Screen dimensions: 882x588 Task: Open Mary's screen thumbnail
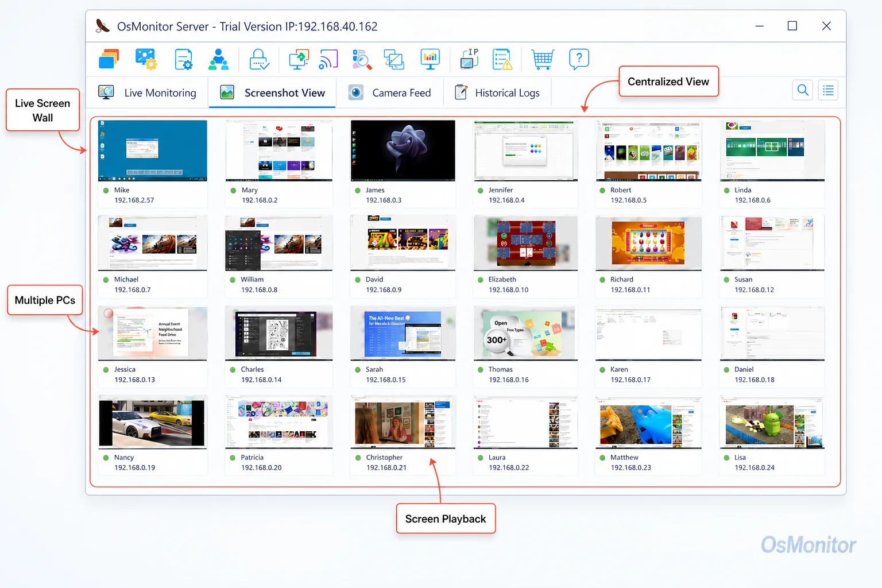279,150
